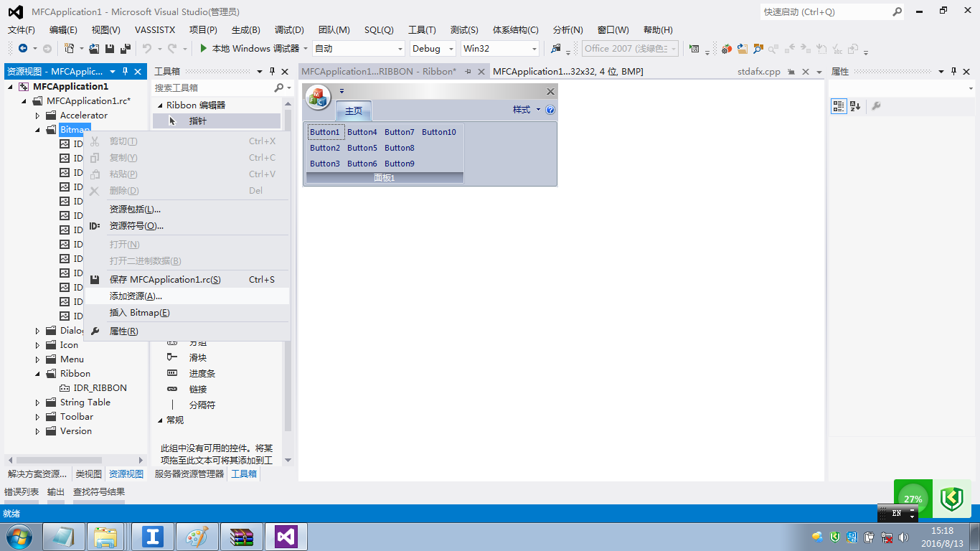The height and width of the screenshot is (551, 980).
Task: Click the Quick Launch search field
Action: [825, 11]
